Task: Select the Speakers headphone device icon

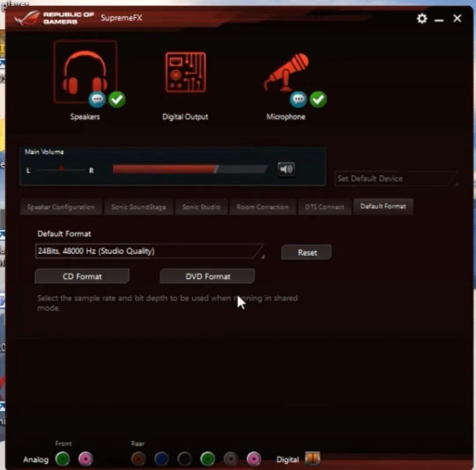Action: (85, 72)
